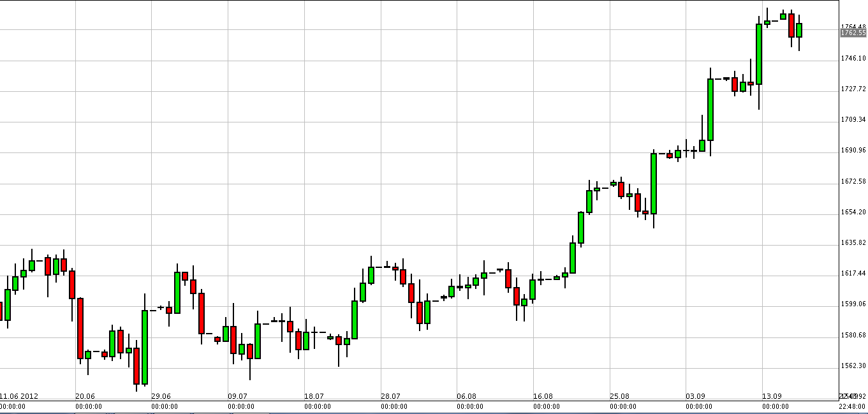Click the 29.06 date label
Screen dimensions: 868x414
click(161, 396)
